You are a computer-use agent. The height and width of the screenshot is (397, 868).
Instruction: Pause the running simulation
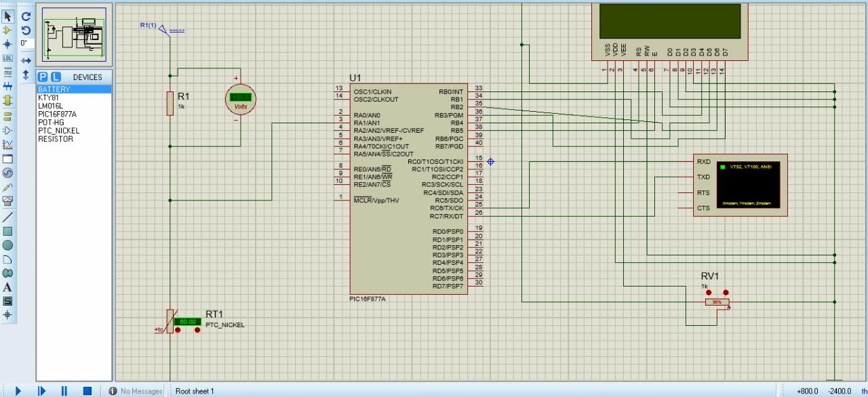coord(64,391)
